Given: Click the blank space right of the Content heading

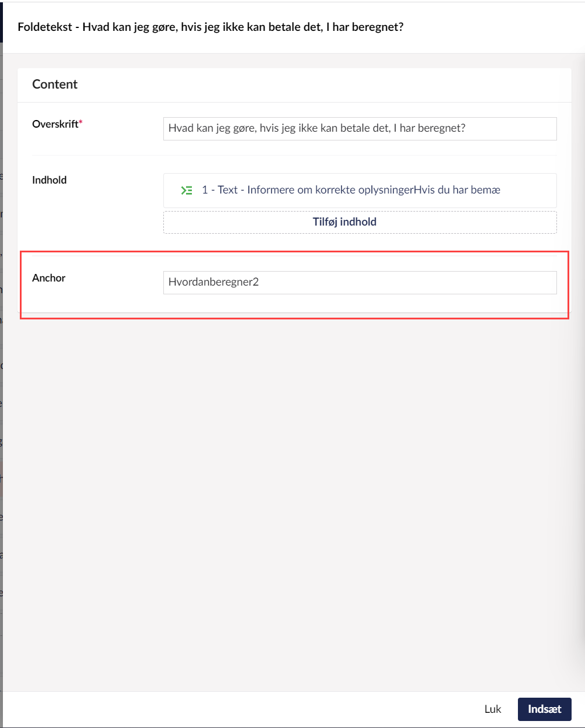Looking at the screenshot, I should coord(321,85).
